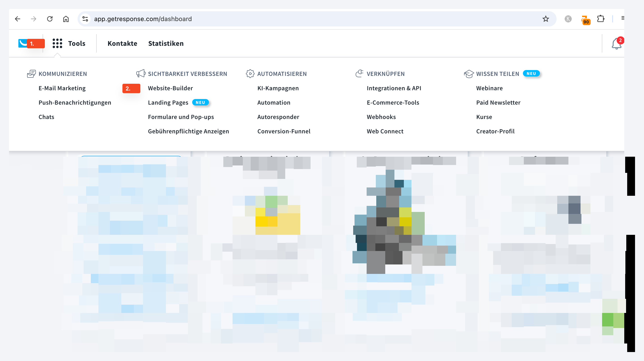Click the NEU badge next to Wissen teilen

(x=531, y=73)
